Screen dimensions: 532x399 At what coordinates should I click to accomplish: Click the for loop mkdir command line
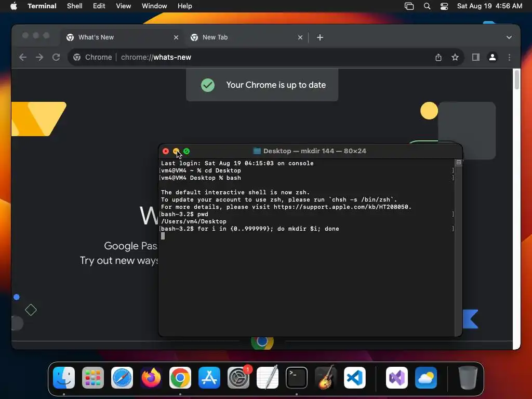250,229
